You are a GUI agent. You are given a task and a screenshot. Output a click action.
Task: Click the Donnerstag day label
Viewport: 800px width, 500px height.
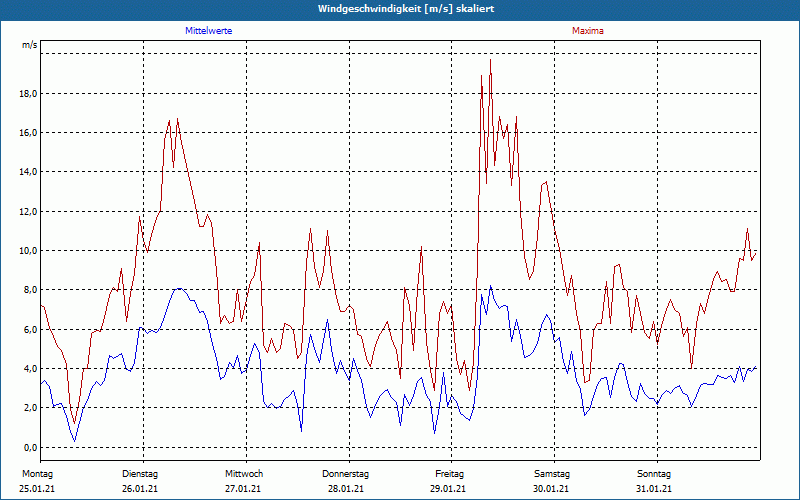point(345,474)
